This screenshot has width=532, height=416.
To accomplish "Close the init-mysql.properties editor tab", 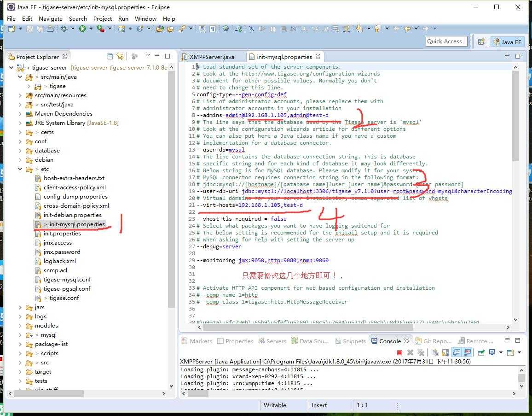I will (318, 56).
